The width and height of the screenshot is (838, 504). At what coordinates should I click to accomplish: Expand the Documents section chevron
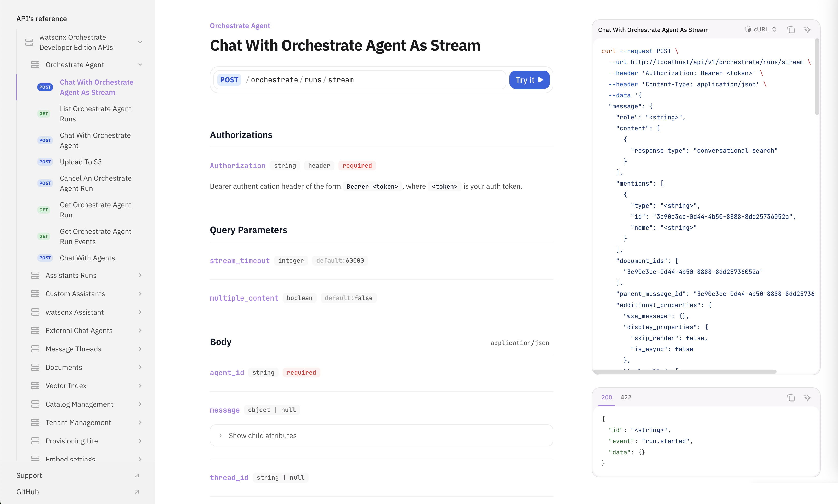pyautogui.click(x=140, y=367)
